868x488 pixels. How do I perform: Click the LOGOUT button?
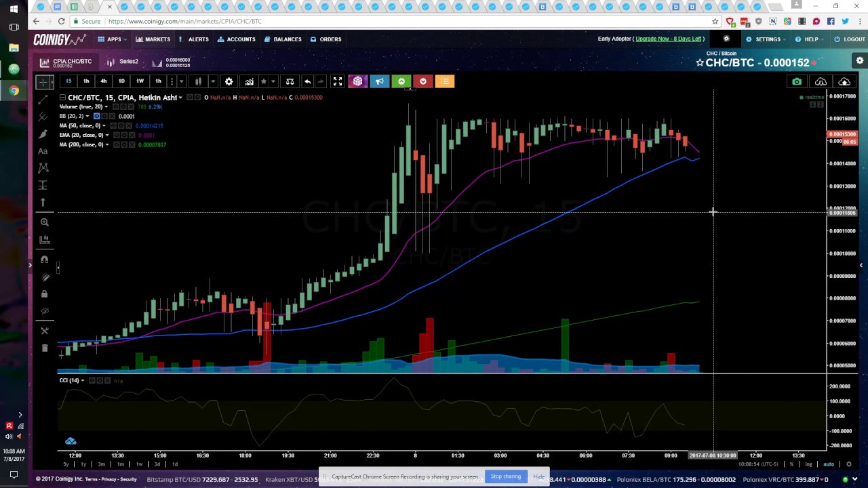[x=850, y=39]
